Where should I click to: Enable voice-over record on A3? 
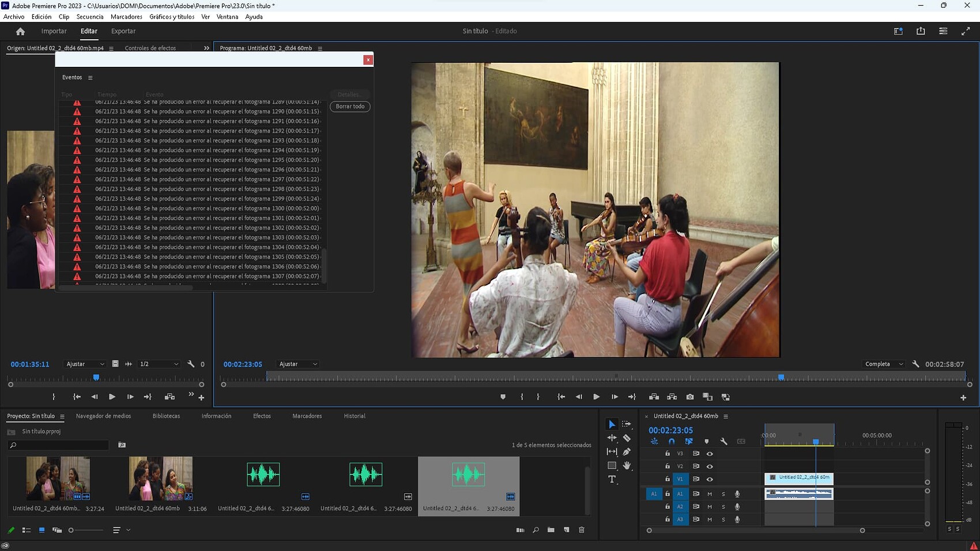pos(737,519)
